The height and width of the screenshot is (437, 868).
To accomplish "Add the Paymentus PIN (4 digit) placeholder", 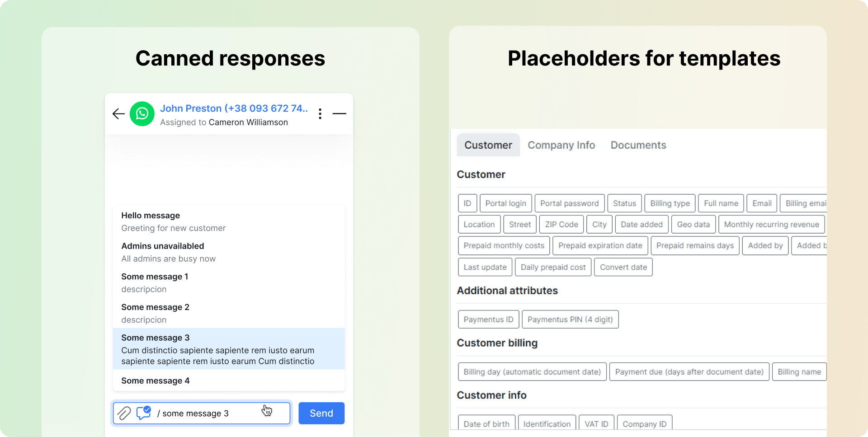I will click(570, 320).
